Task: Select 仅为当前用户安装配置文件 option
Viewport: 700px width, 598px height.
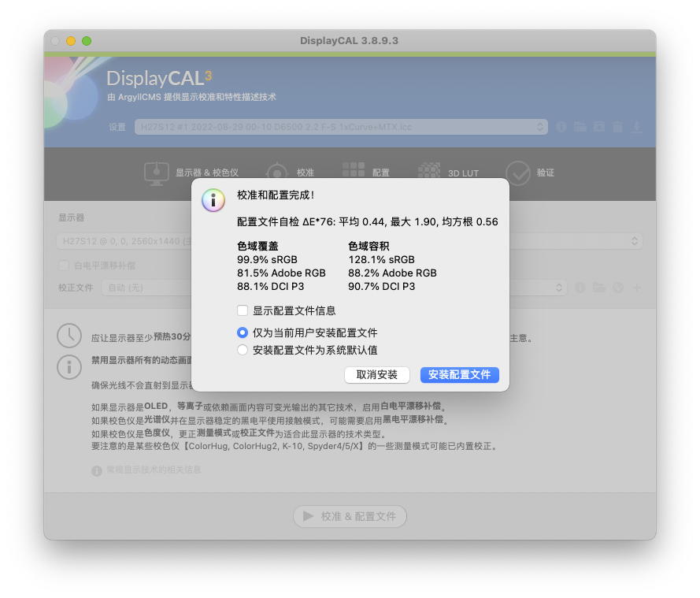Action: [244, 333]
